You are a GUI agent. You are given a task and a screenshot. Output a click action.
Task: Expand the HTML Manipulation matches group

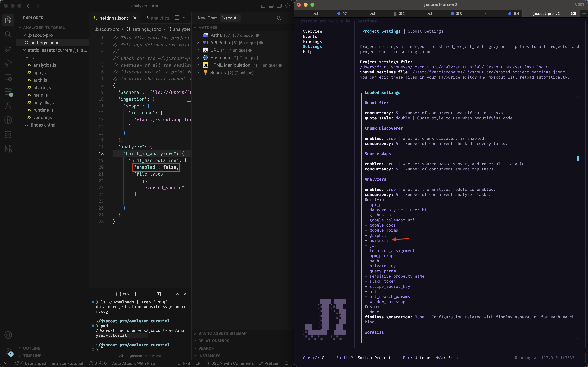(x=198, y=65)
